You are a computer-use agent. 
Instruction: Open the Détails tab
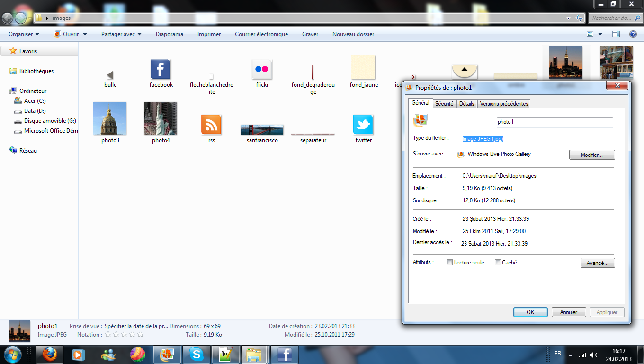tap(466, 104)
